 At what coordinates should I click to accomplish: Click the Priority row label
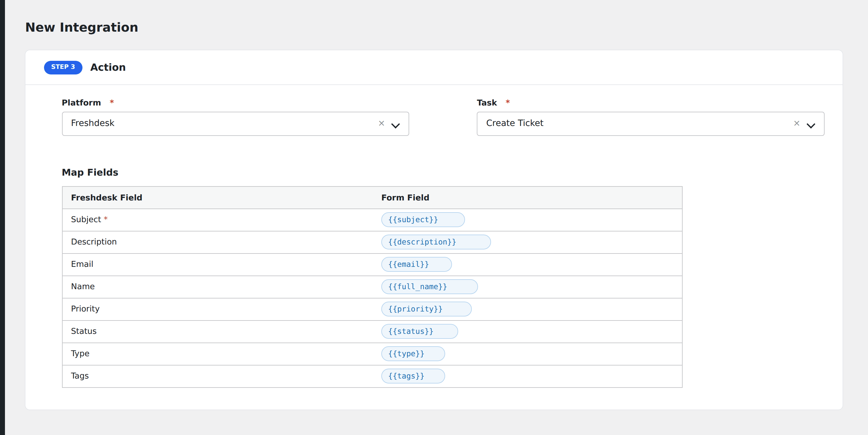coord(85,309)
